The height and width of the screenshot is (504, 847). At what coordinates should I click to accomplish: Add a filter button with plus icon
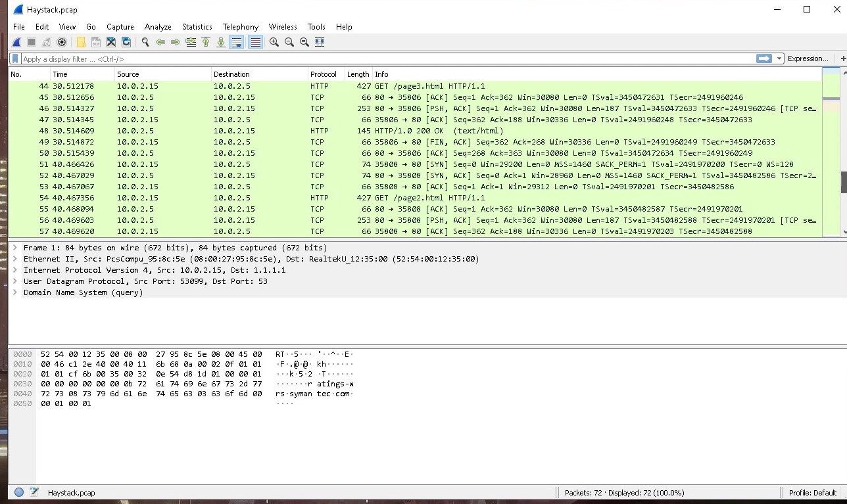(843, 58)
